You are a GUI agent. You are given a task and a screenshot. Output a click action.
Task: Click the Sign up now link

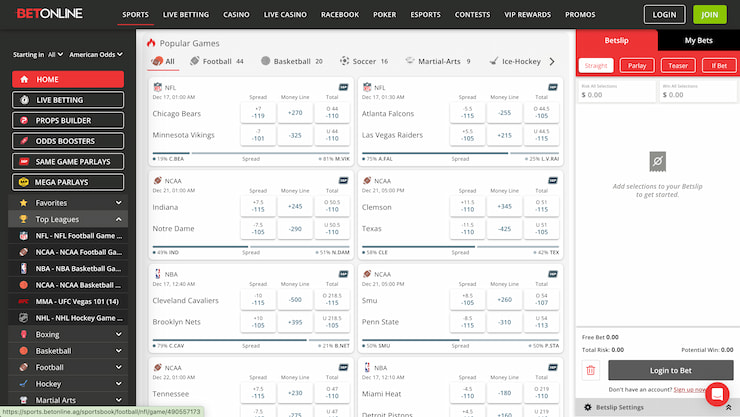click(690, 389)
